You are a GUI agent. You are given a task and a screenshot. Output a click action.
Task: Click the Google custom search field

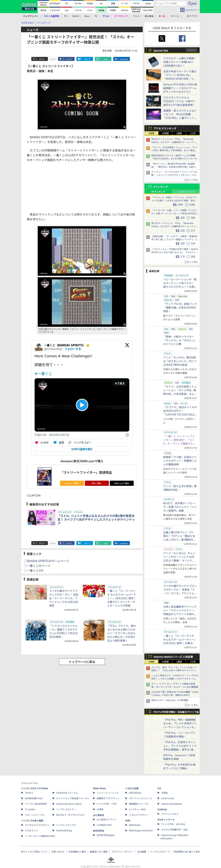[x=171, y=3]
